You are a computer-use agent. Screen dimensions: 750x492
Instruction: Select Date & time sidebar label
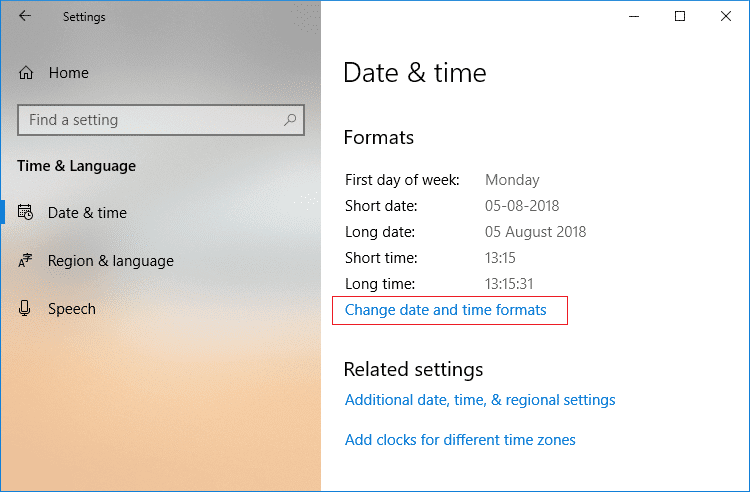(x=87, y=213)
